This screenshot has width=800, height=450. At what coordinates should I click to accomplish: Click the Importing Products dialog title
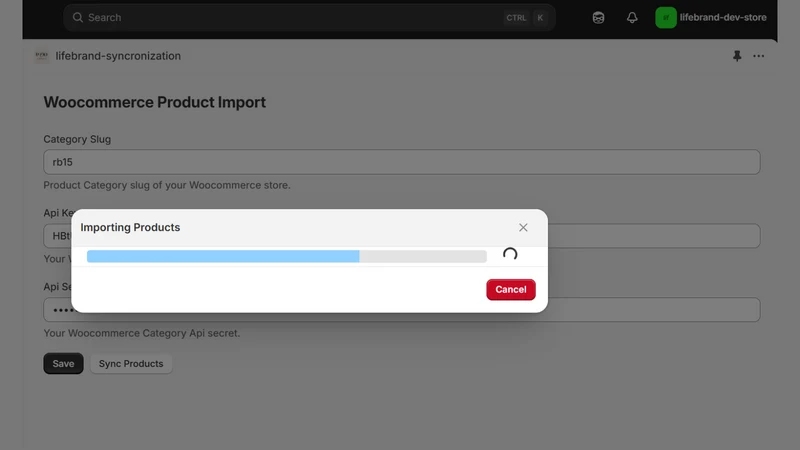(130, 228)
